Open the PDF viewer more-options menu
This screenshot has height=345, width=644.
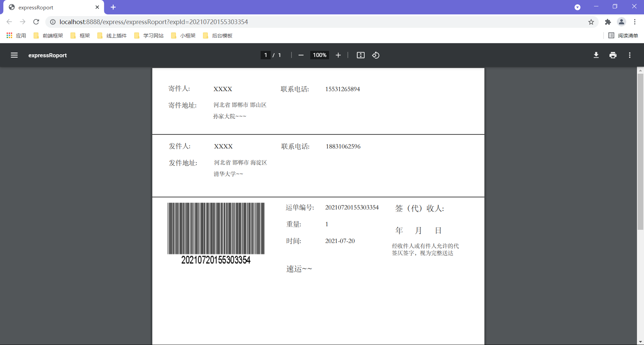[x=630, y=55]
